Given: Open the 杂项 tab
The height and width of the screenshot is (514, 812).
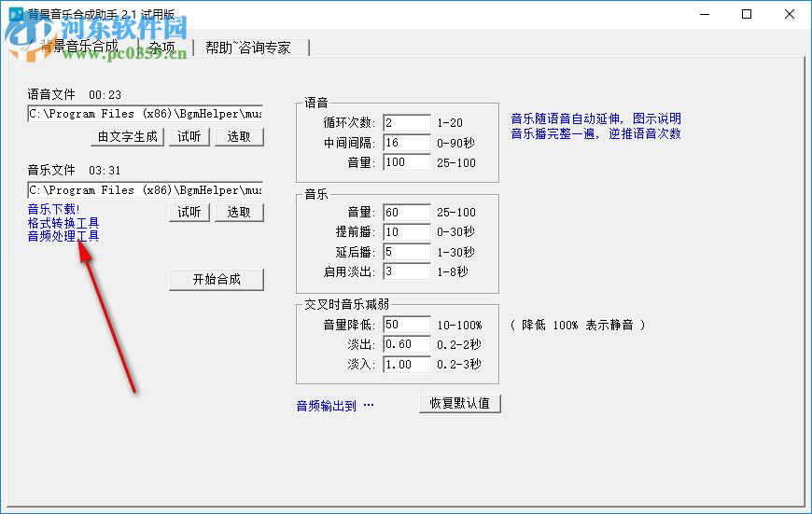Looking at the screenshot, I should 164,48.
